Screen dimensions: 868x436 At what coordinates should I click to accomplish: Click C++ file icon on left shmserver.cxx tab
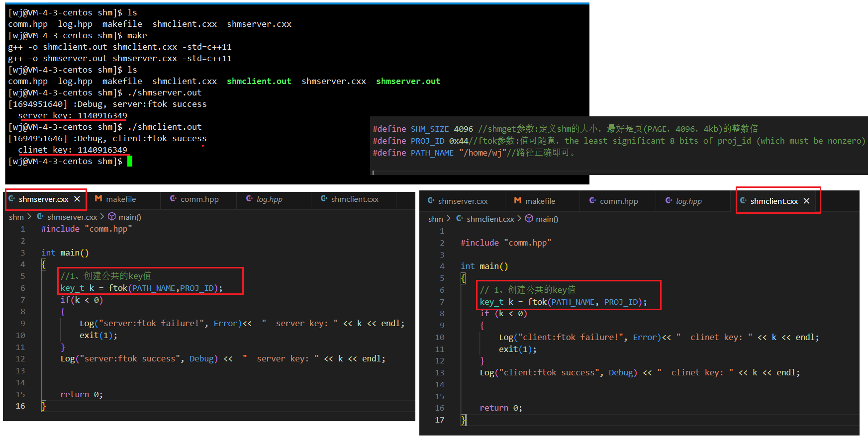click(x=12, y=198)
